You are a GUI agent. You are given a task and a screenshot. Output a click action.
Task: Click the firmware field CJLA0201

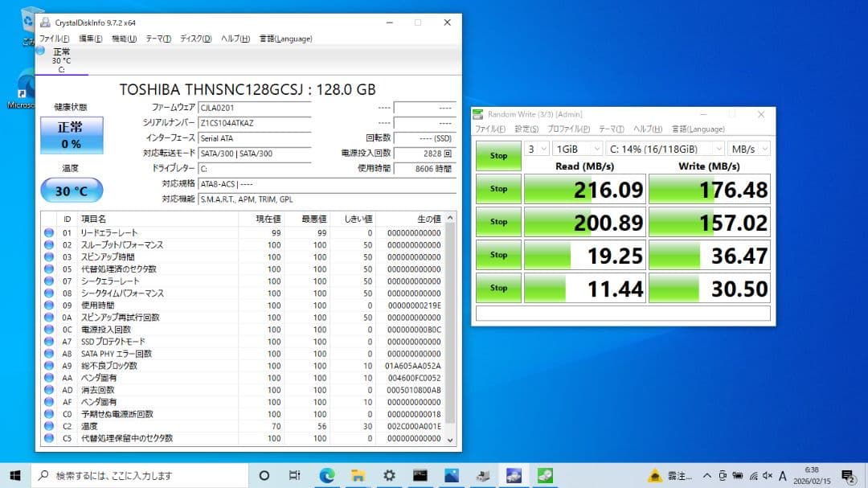pyautogui.click(x=254, y=108)
